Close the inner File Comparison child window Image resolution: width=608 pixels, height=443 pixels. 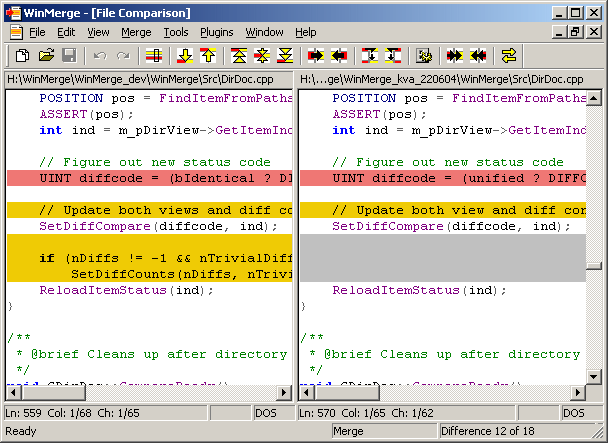[594, 32]
